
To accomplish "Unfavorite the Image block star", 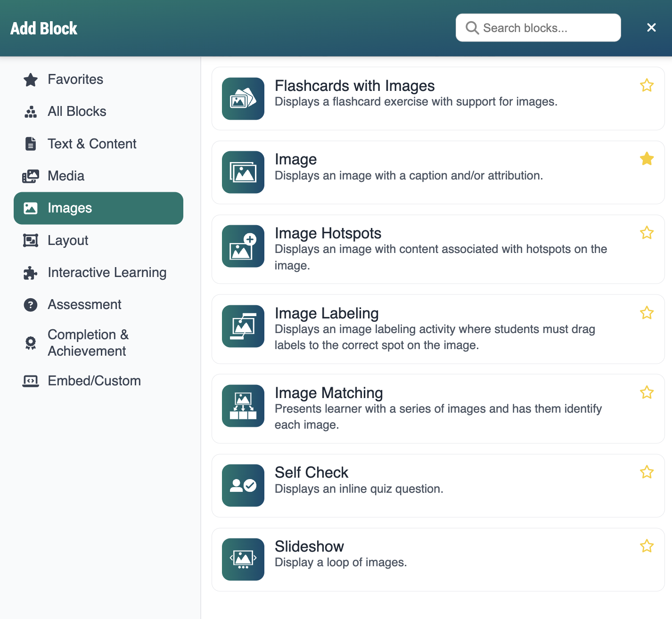I will click(647, 159).
